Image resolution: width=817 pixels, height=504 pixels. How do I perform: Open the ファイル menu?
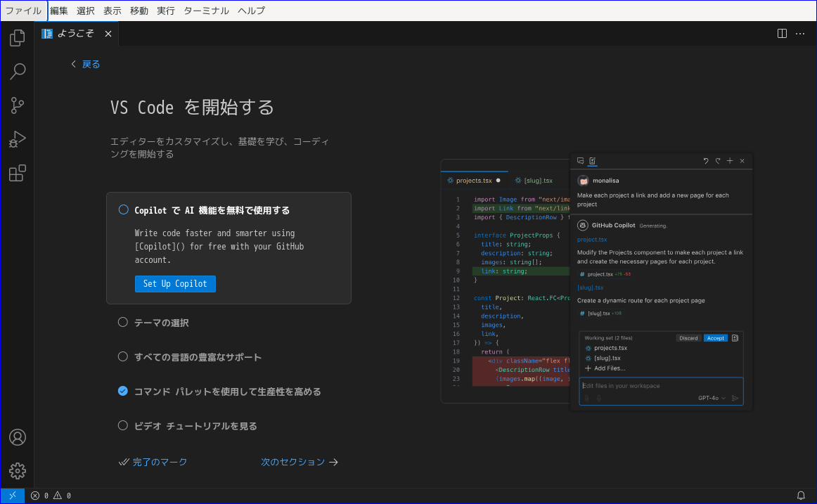pos(23,11)
